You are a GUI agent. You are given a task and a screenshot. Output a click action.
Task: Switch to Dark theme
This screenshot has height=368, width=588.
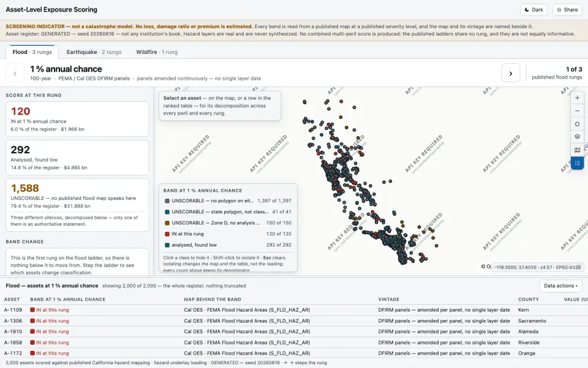[533, 10]
